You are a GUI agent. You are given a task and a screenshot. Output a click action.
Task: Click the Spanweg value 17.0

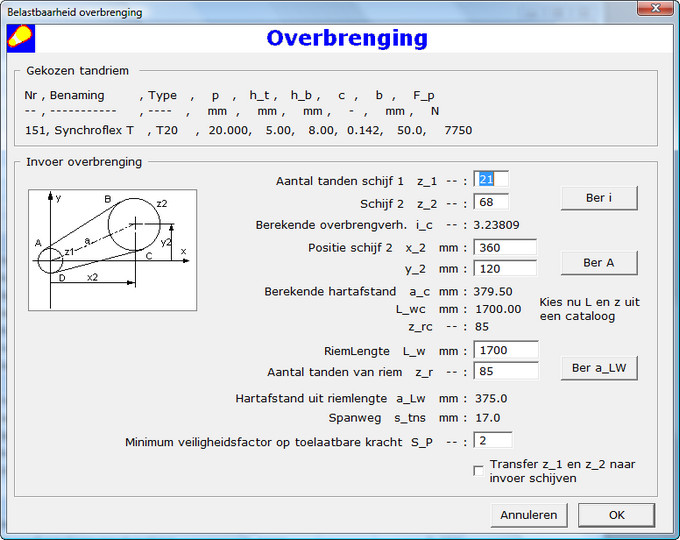[x=488, y=418]
